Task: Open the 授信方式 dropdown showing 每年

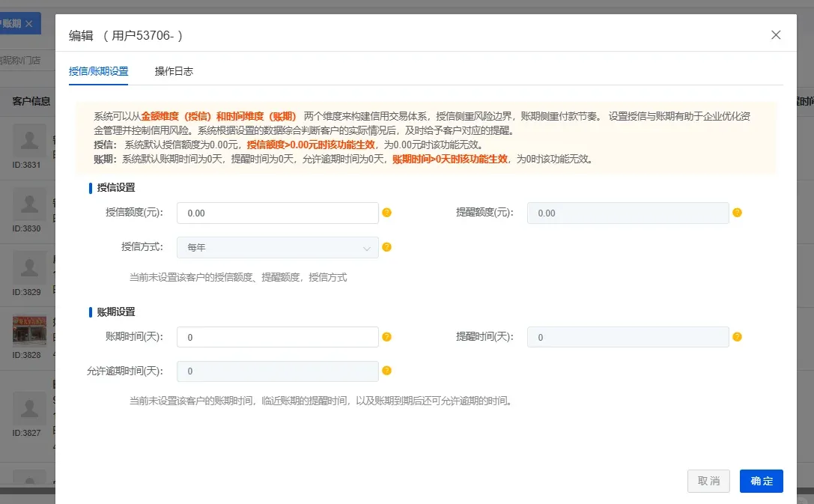Action: pyautogui.click(x=277, y=247)
